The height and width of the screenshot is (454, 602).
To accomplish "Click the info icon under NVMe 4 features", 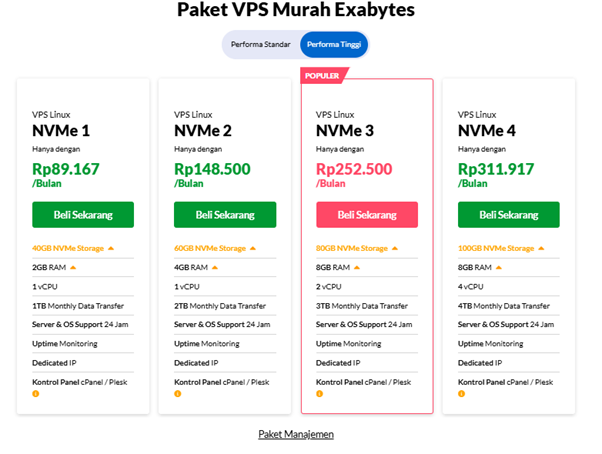I will tap(462, 394).
